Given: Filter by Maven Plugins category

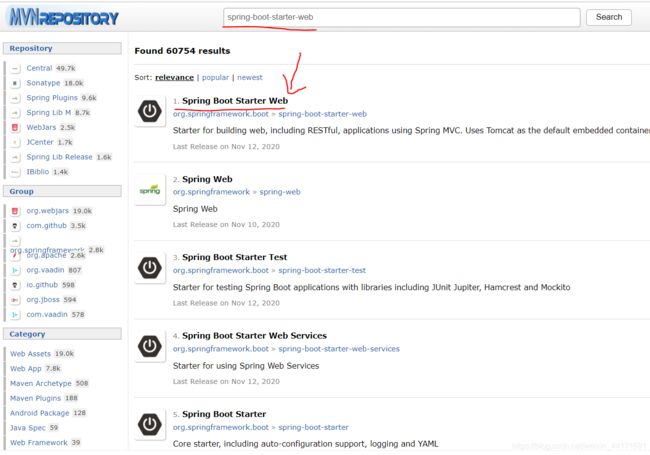Looking at the screenshot, I should tap(35, 398).
